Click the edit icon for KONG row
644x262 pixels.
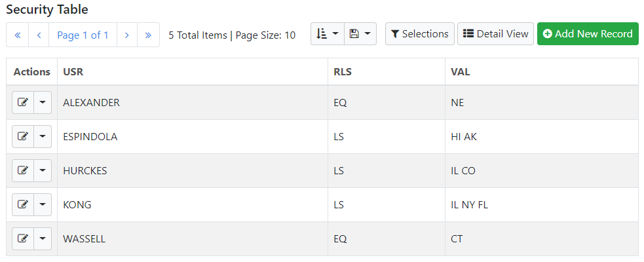23,204
